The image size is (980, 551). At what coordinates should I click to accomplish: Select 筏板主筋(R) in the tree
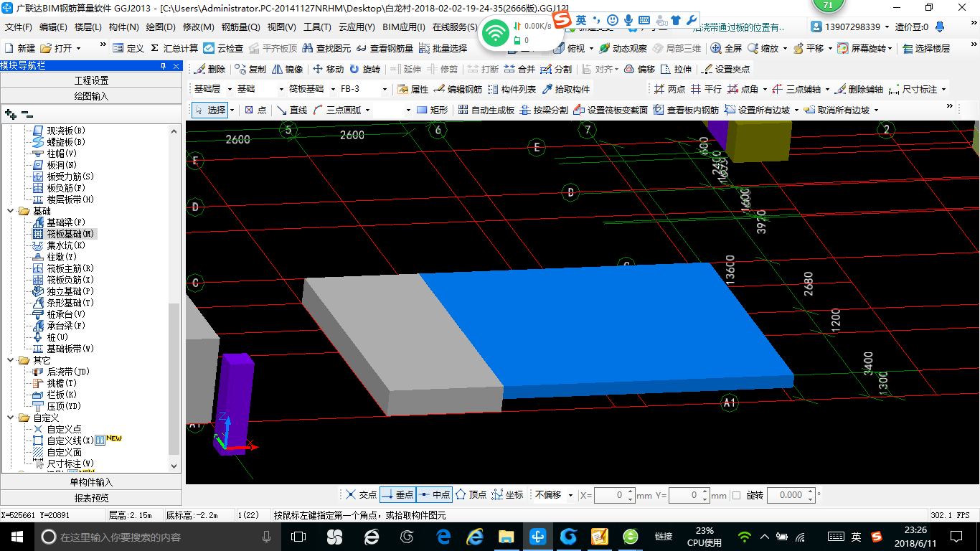pyautogui.click(x=64, y=268)
